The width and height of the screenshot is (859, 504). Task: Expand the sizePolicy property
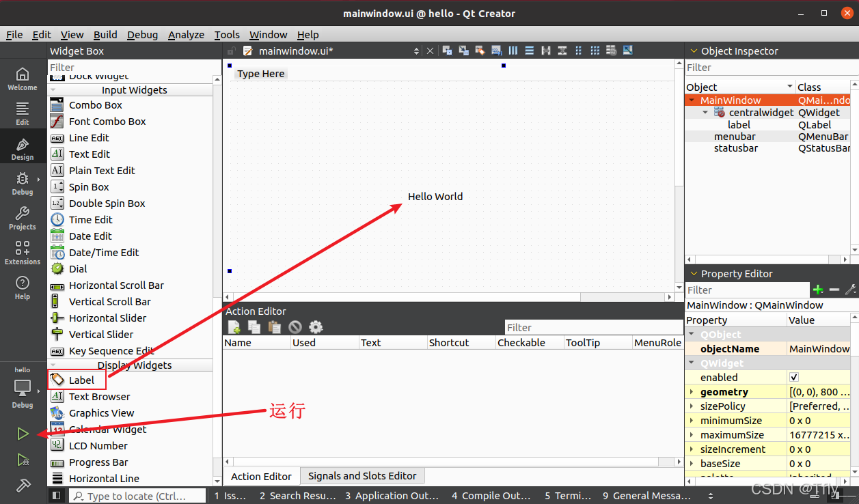pos(692,406)
